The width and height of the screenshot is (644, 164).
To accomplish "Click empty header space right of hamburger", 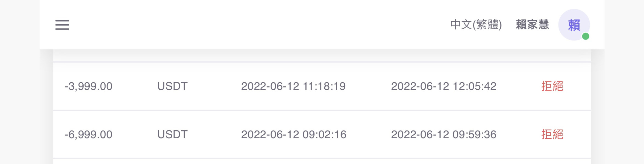I will 247,25.
